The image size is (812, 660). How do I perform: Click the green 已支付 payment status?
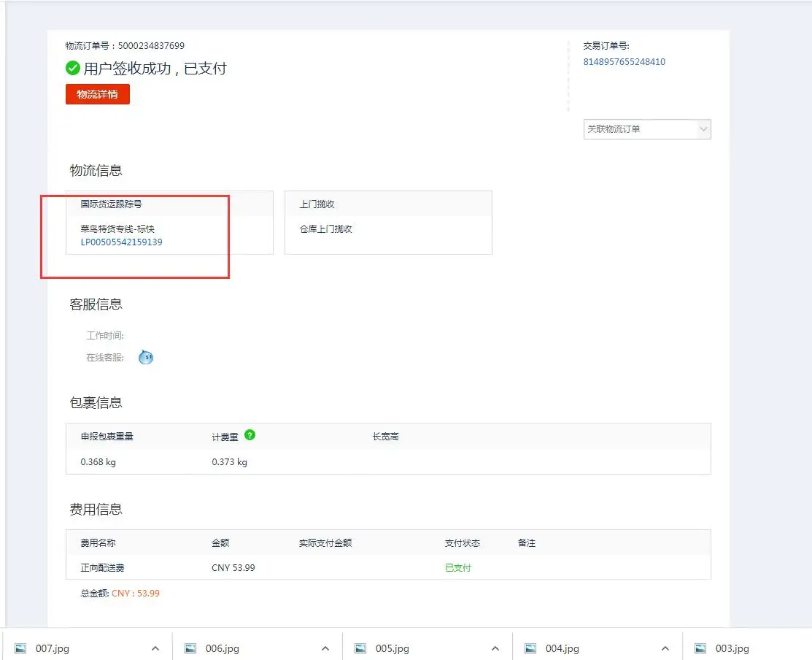[x=457, y=568]
